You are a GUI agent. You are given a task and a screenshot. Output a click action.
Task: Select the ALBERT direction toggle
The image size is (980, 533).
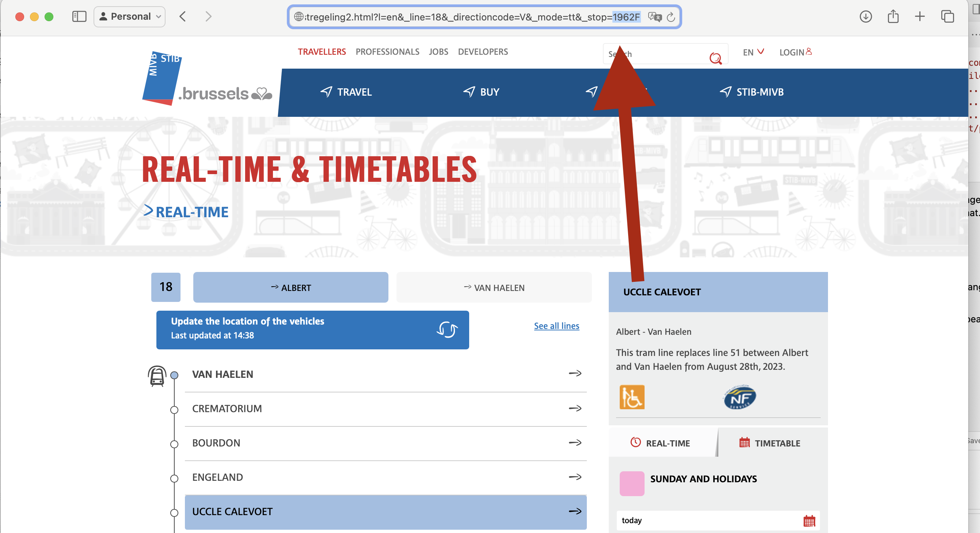click(290, 287)
